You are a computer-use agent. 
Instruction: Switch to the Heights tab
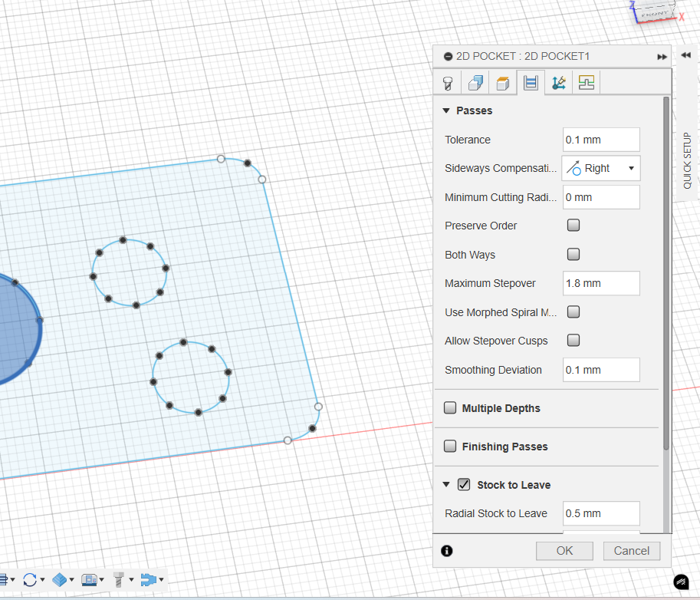tap(503, 83)
